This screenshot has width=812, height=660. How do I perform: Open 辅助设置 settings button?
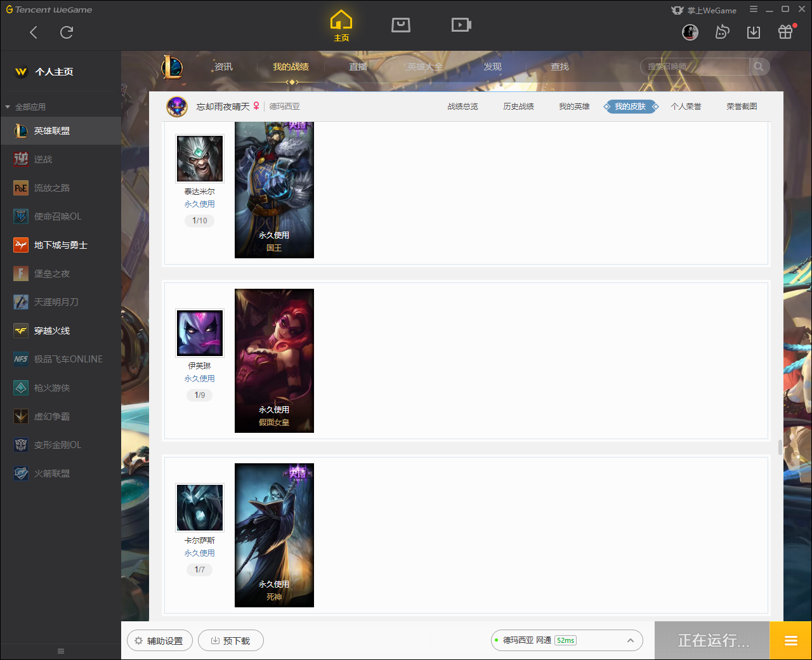(x=159, y=641)
